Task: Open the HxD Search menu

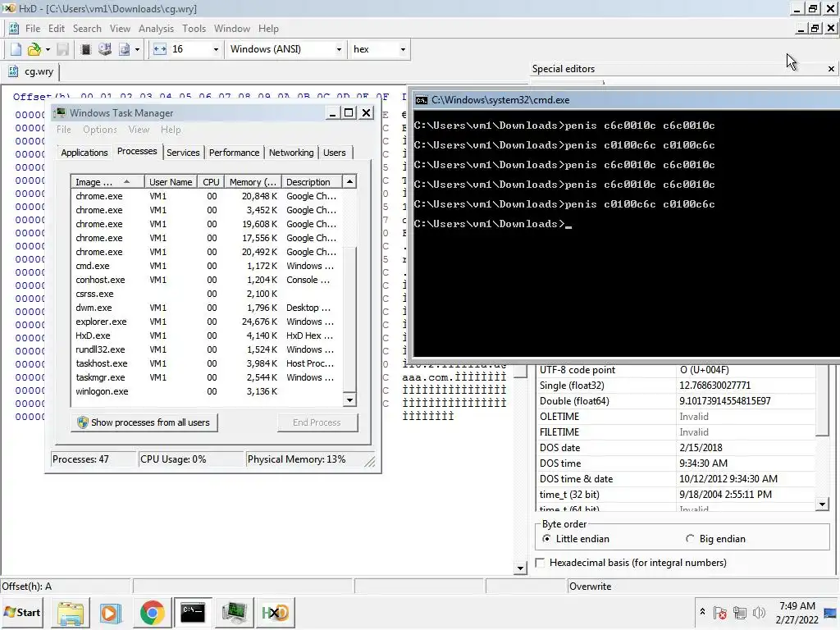Action: pos(87,29)
